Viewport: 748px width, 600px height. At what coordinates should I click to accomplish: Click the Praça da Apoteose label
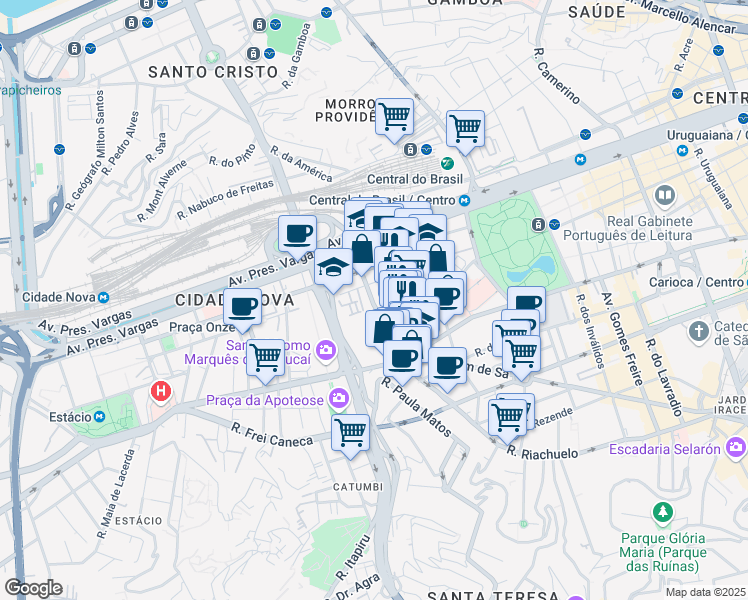(265, 400)
